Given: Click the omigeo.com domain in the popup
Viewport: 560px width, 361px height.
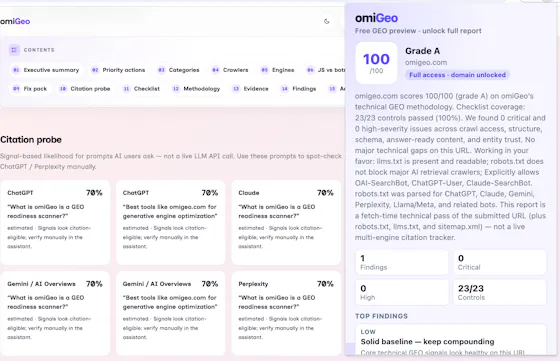Looking at the screenshot, I should click(x=426, y=62).
